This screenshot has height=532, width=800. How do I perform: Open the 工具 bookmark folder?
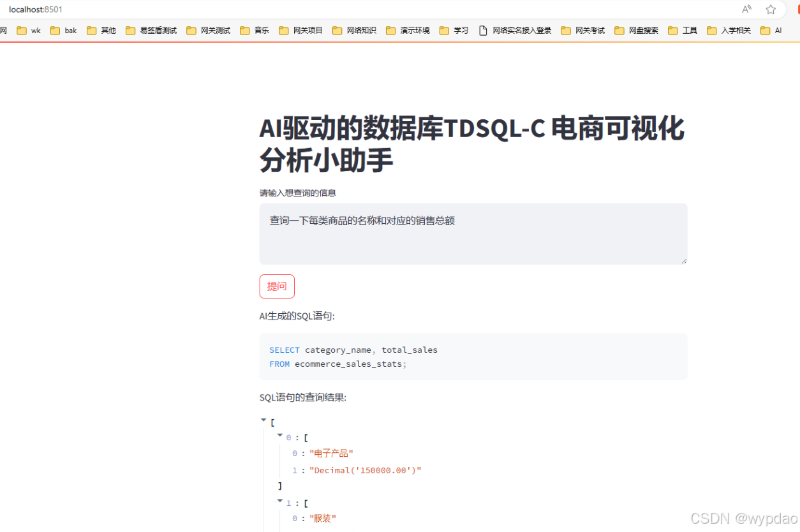pyautogui.click(x=683, y=30)
